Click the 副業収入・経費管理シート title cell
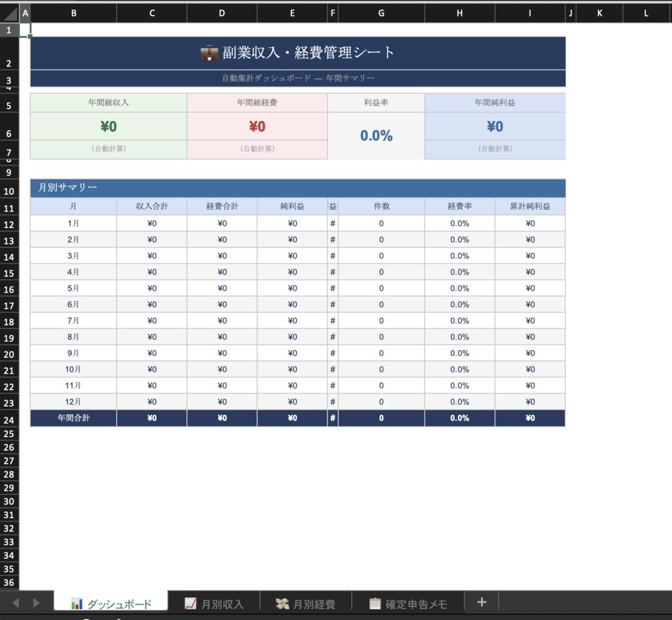Image resolution: width=672 pixels, height=620 pixels. (297, 53)
